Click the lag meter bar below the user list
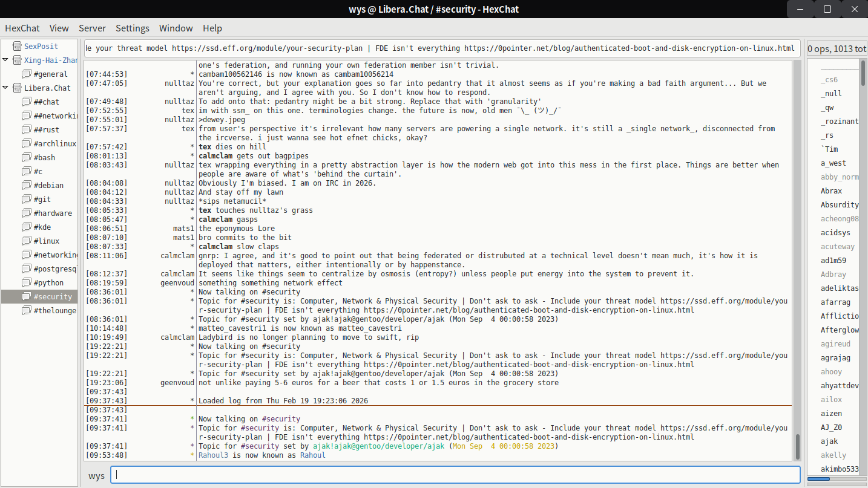 (x=818, y=479)
